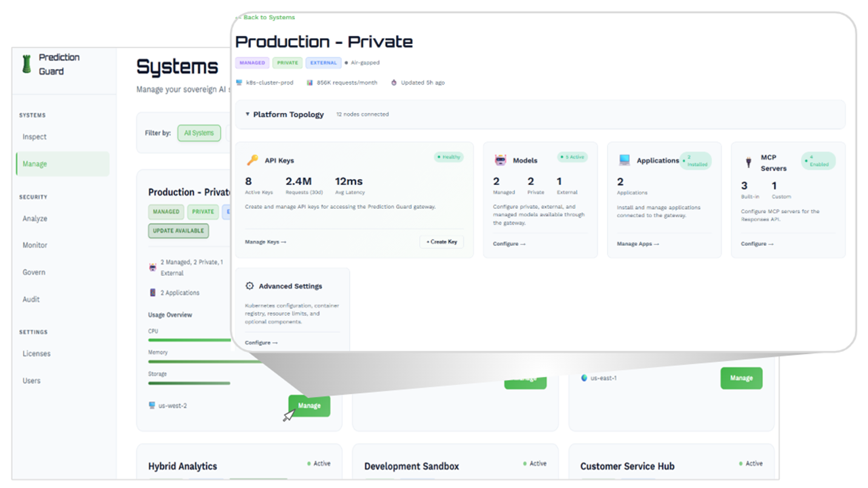Click the MANAGED tag on the Systems list card

coord(166,212)
